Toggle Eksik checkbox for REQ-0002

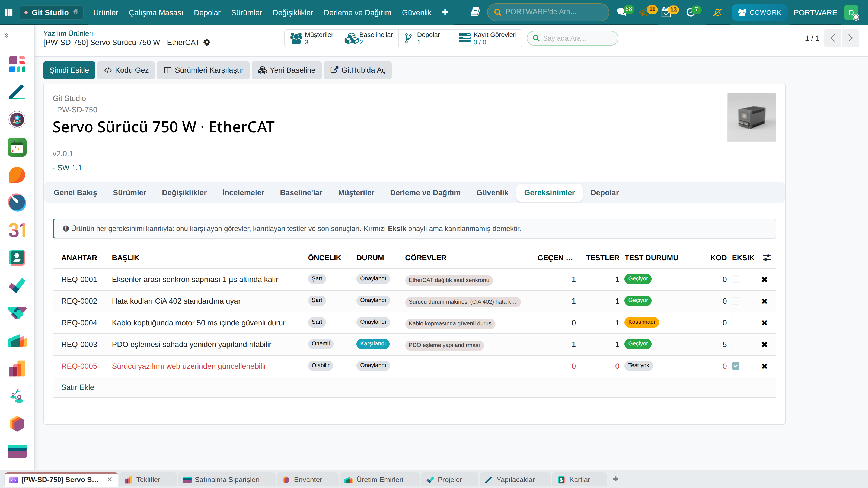tap(736, 301)
